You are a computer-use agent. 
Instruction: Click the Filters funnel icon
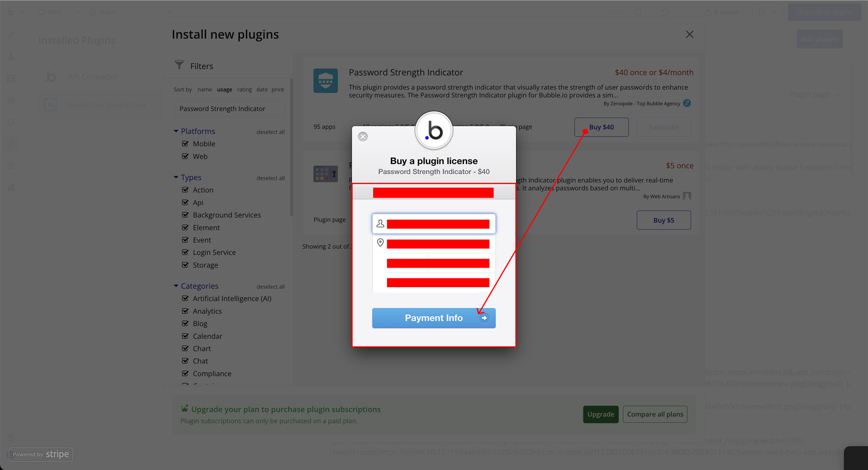179,65
